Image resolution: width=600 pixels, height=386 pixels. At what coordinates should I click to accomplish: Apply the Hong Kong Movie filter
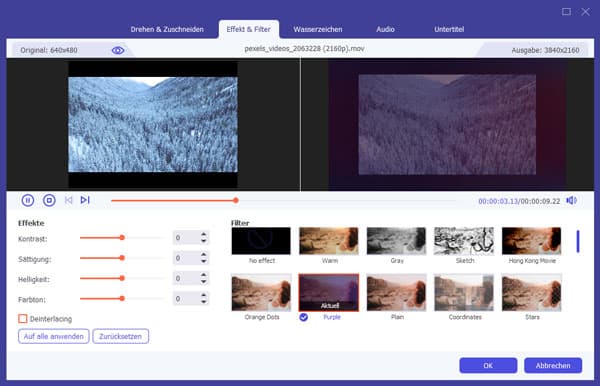click(x=532, y=241)
